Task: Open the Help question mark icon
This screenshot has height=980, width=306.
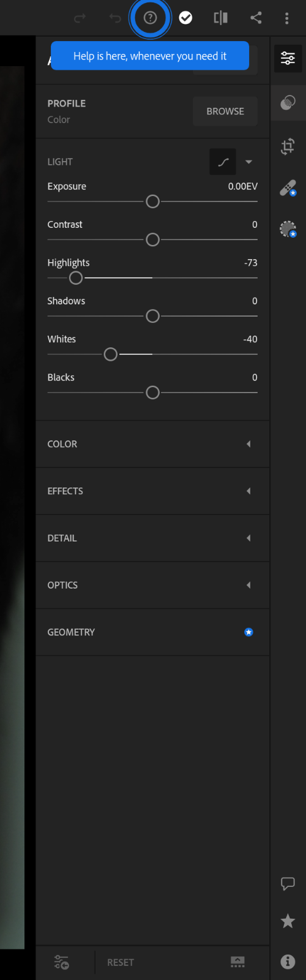Action: point(150,18)
